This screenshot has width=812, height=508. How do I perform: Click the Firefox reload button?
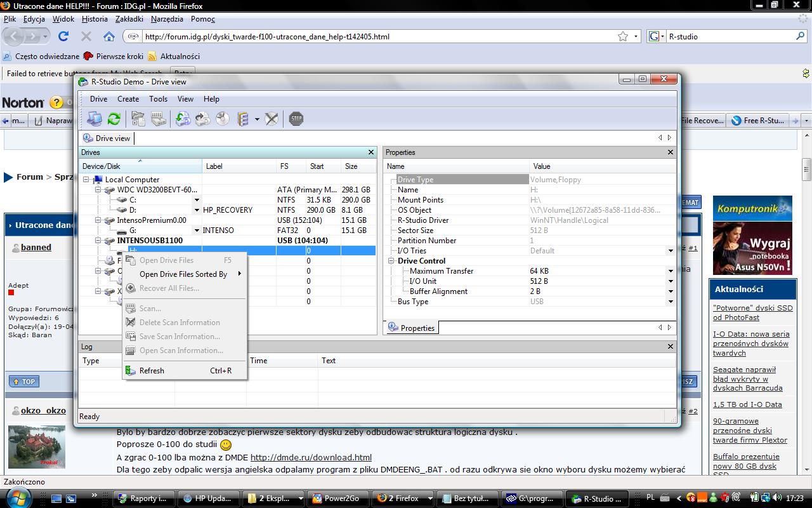tap(63, 36)
